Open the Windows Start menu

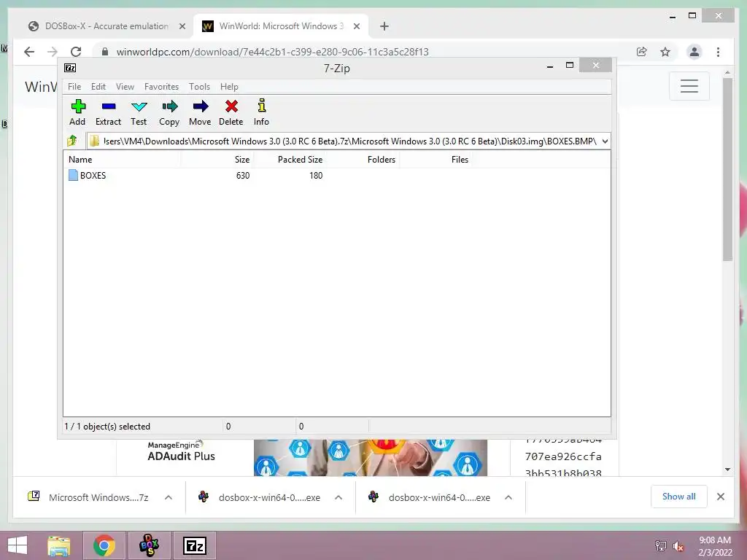[x=18, y=545]
